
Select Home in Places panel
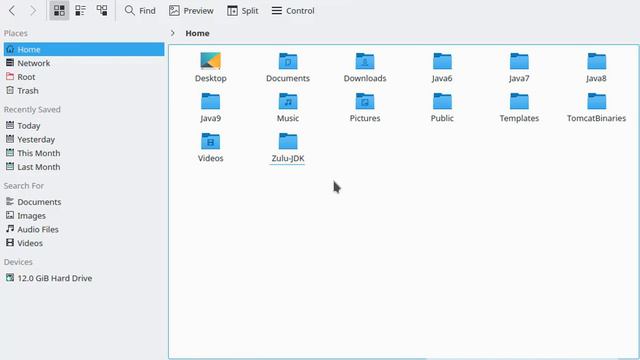(84, 49)
